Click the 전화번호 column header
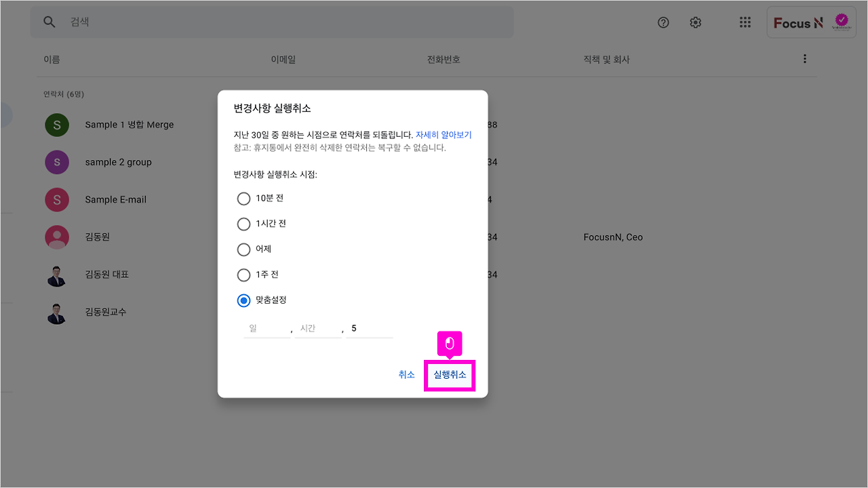The image size is (868, 488). pos(443,59)
